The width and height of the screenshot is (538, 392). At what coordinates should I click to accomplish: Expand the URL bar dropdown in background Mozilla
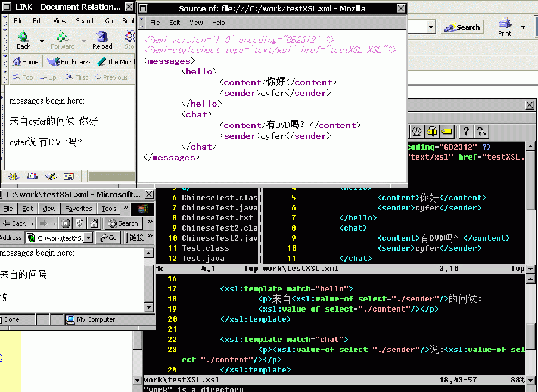coord(431,27)
